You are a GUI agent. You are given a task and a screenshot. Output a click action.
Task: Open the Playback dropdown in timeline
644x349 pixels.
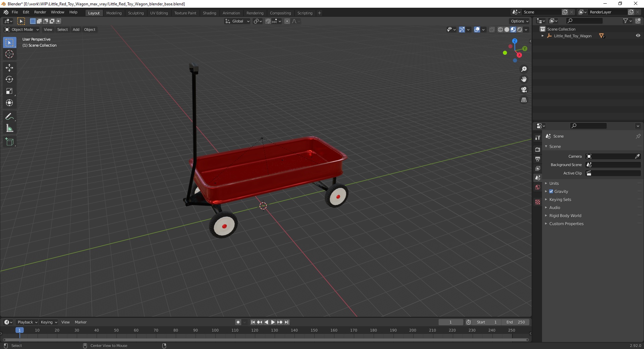27,322
